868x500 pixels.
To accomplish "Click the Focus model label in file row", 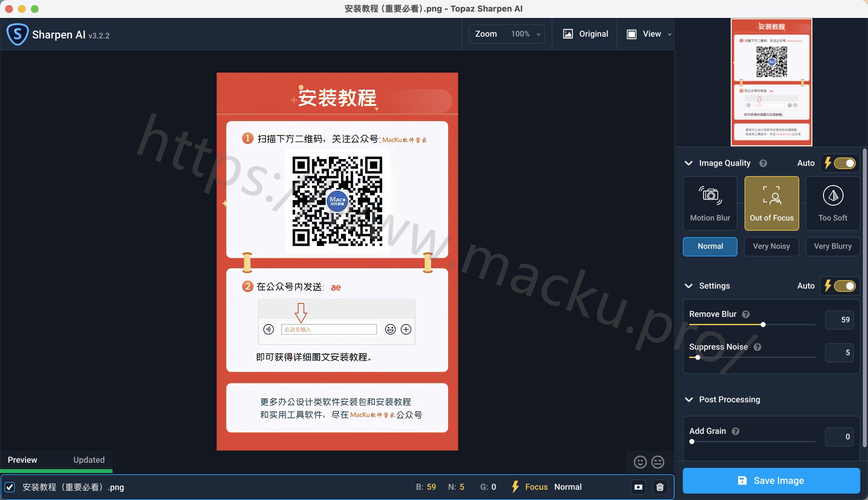I will point(536,487).
